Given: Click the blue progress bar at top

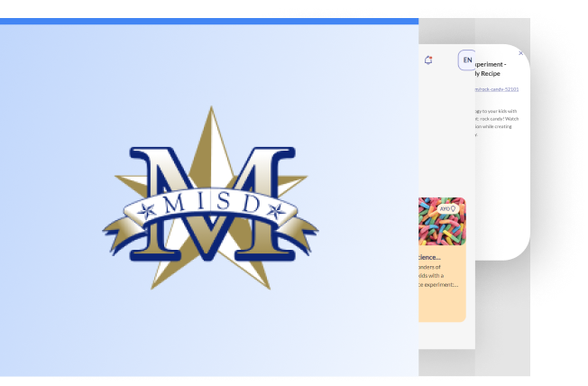Looking at the screenshot, I should [x=209, y=22].
